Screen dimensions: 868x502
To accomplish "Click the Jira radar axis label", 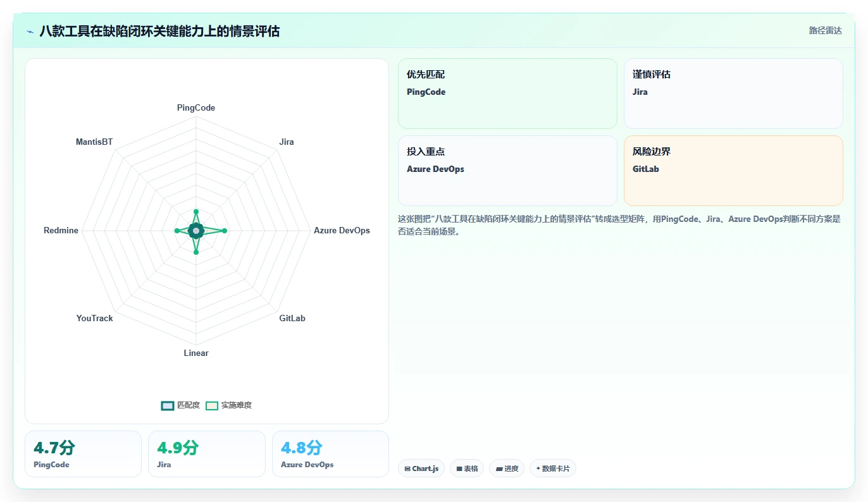I will (x=287, y=142).
